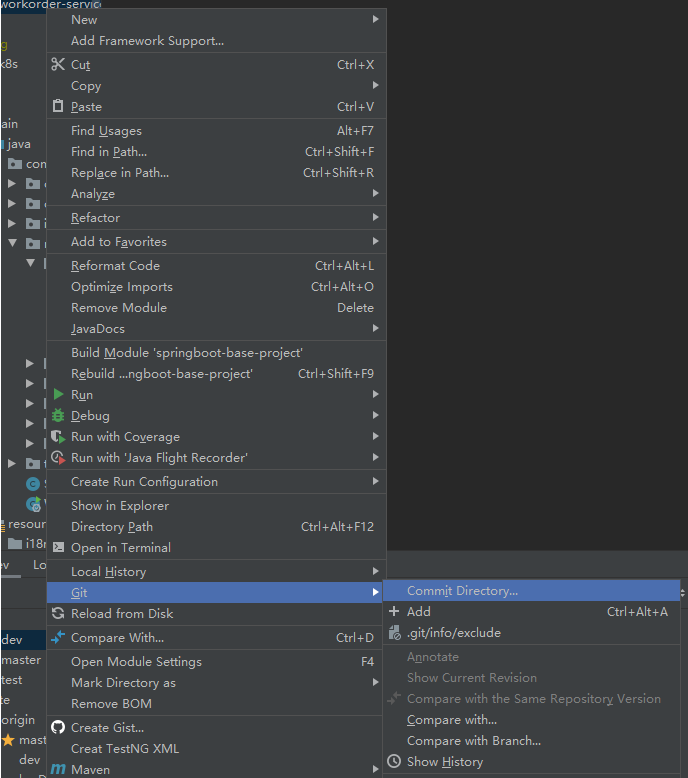Screen dimensions: 688x778
Task: Click the Show History clock icon
Action: point(394,762)
